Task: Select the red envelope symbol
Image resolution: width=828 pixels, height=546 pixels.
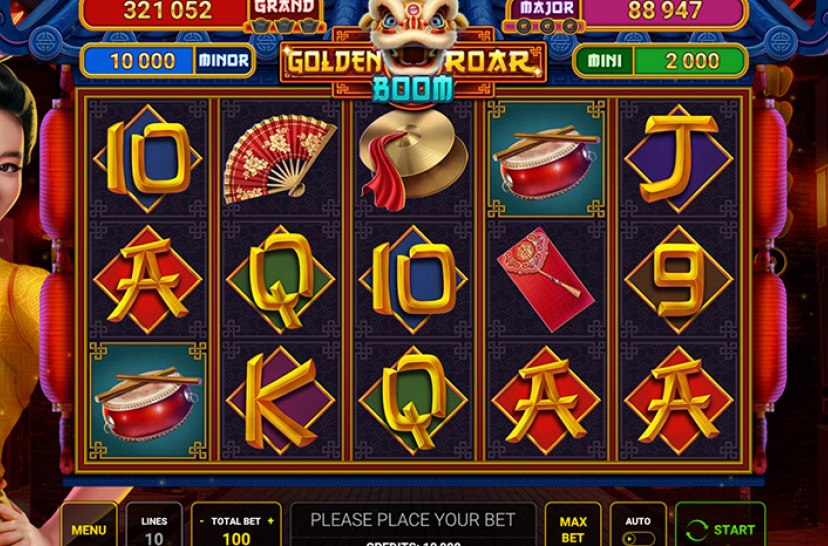Action: (x=545, y=279)
